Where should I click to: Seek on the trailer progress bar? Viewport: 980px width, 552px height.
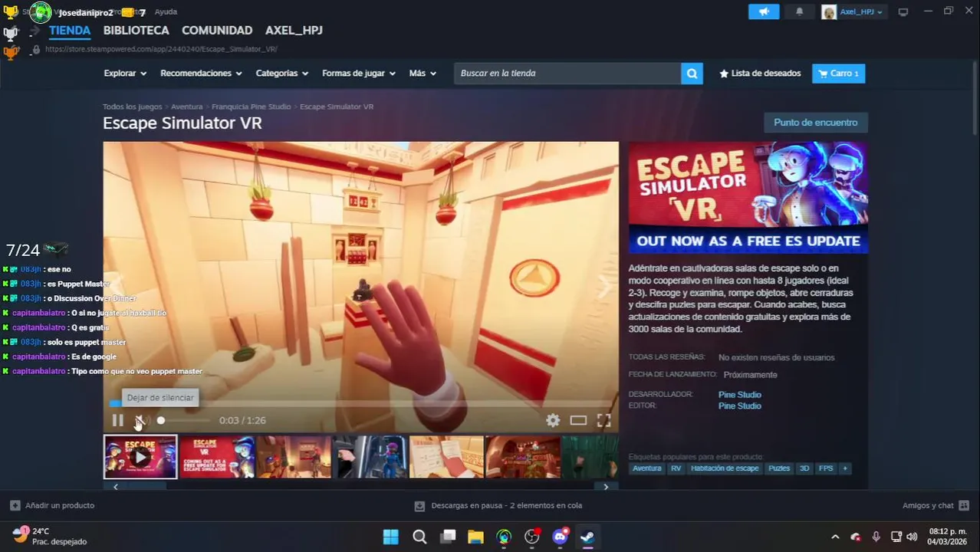click(x=360, y=403)
